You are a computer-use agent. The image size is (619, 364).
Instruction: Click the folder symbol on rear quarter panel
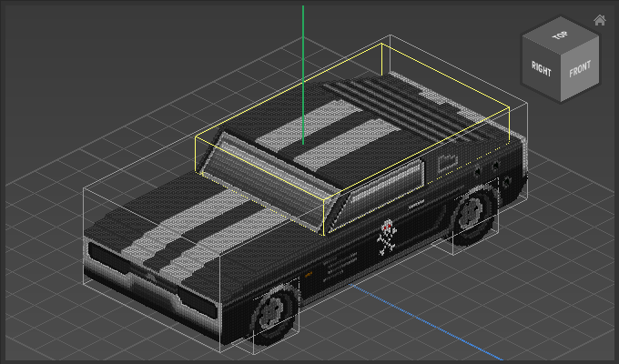[x=447, y=162]
